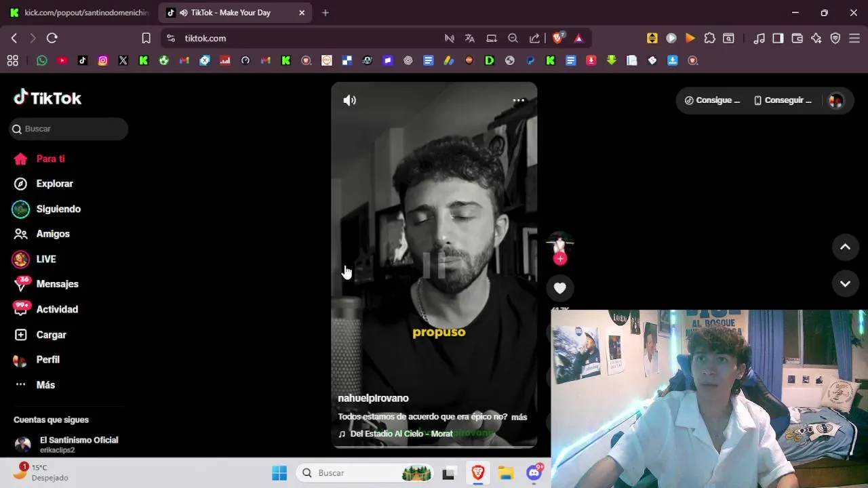Go back in browser history
The image size is (868, 488).
click(x=14, y=38)
